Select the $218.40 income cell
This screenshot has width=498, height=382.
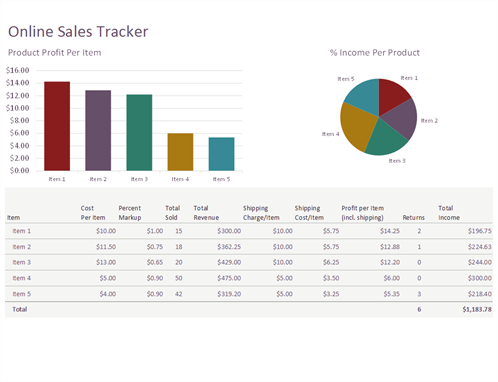(x=480, y=294)
